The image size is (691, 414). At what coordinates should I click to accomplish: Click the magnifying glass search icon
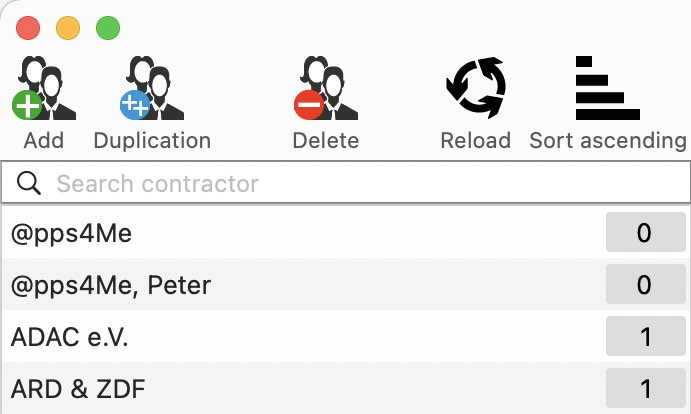click(29, 183)
